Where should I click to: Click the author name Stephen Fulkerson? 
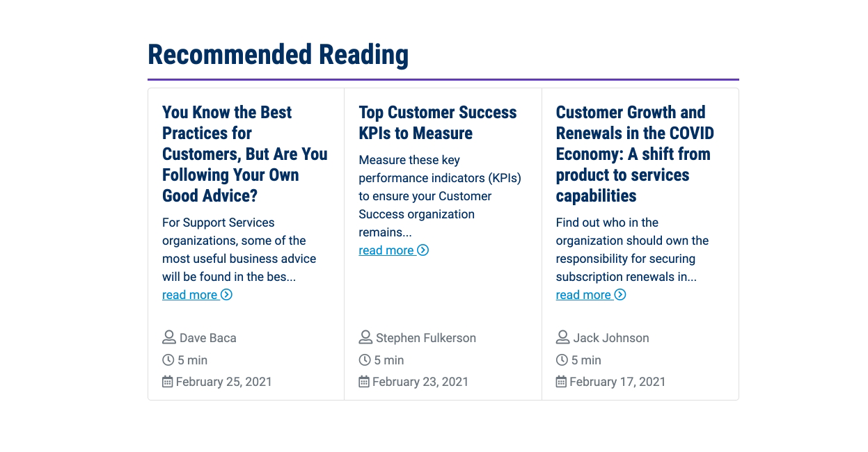[426, 338]
